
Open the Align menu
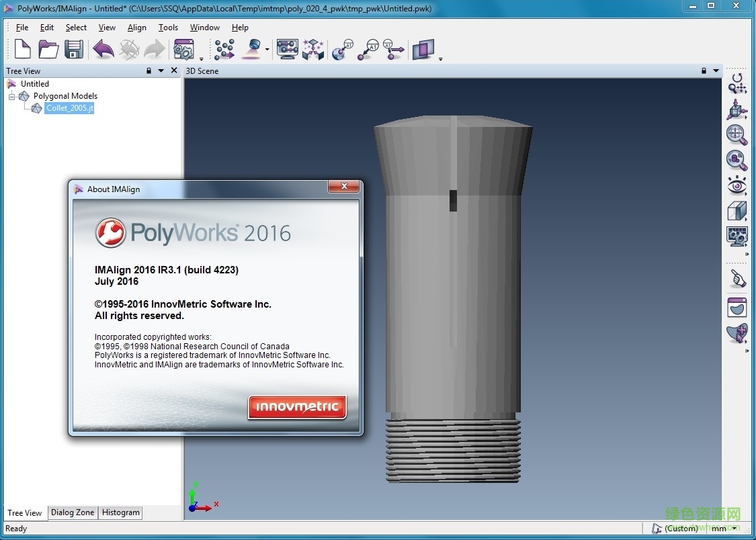point(136,28)
